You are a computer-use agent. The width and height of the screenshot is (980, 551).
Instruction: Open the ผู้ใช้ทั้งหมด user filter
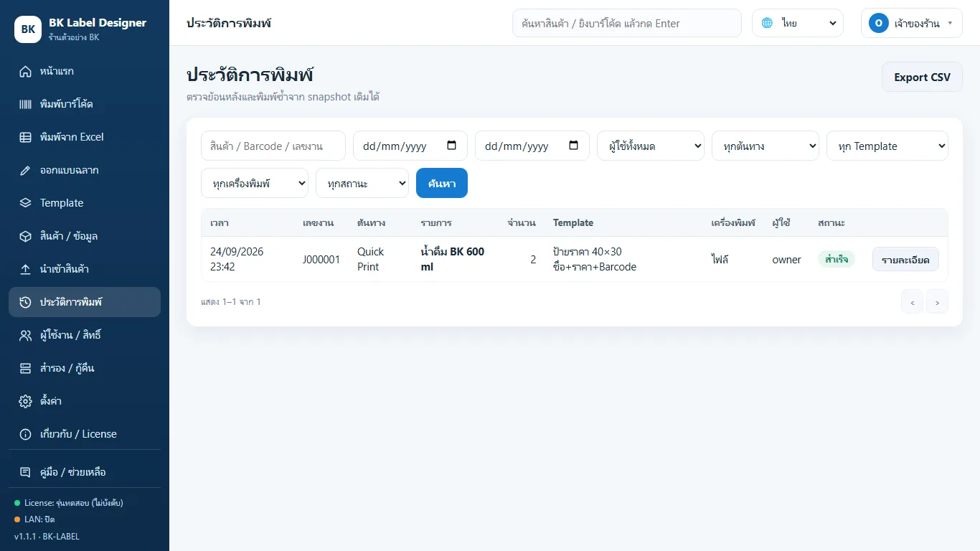click(651, 146)
